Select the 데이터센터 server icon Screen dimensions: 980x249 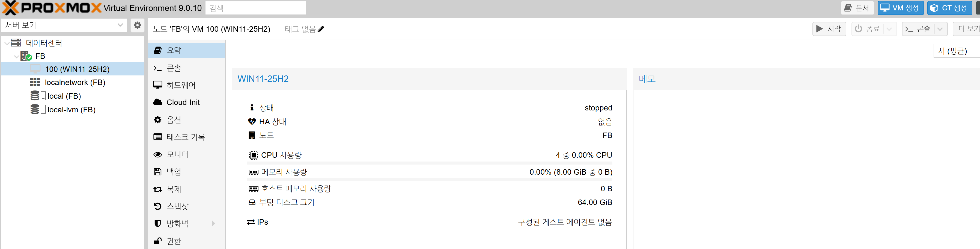tap(16, 43)
